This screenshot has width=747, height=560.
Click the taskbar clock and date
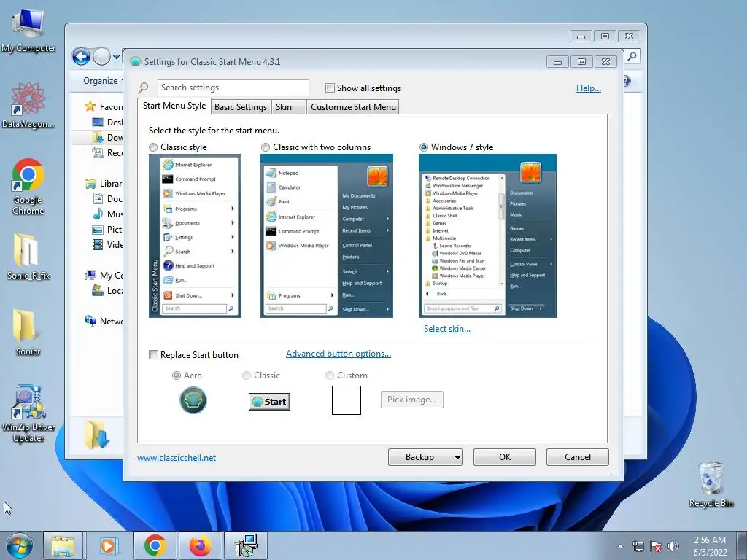710,546
